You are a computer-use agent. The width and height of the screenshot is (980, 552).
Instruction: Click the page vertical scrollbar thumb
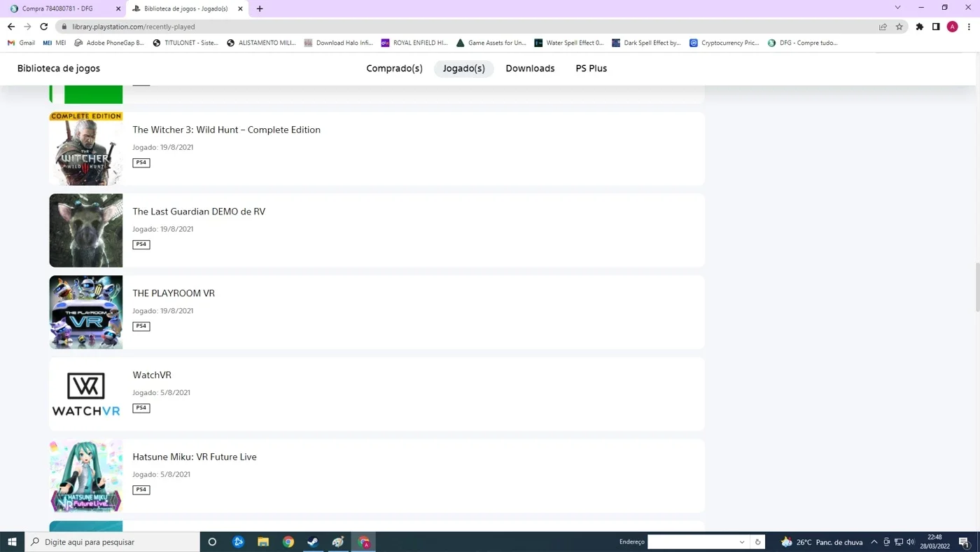pos(977,288)
